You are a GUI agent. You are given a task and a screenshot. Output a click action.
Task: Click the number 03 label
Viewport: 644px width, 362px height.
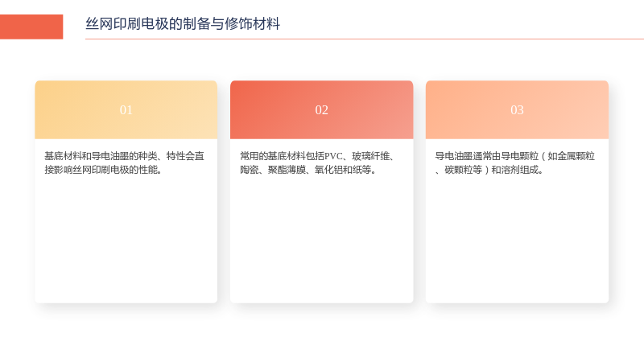coord(517,110)
